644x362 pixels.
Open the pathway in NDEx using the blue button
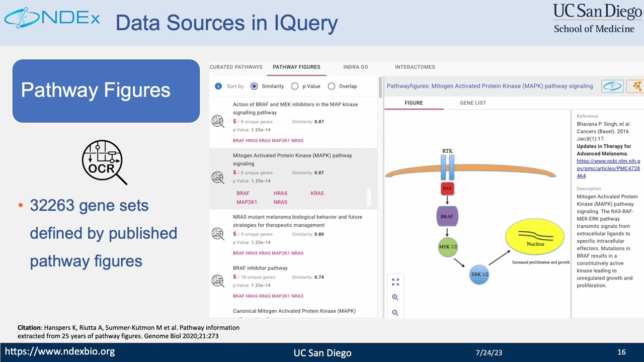pyautogui.click(x=612, y=86)
